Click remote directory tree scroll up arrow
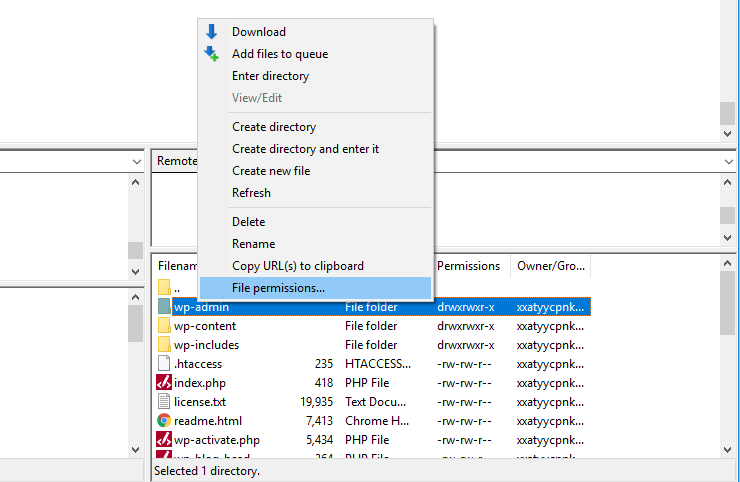The image size is (740, 482). click(727, 182)
